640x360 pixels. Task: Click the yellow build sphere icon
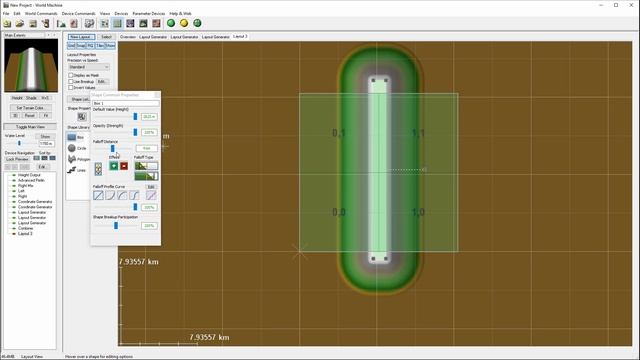[x=184, y=23]
